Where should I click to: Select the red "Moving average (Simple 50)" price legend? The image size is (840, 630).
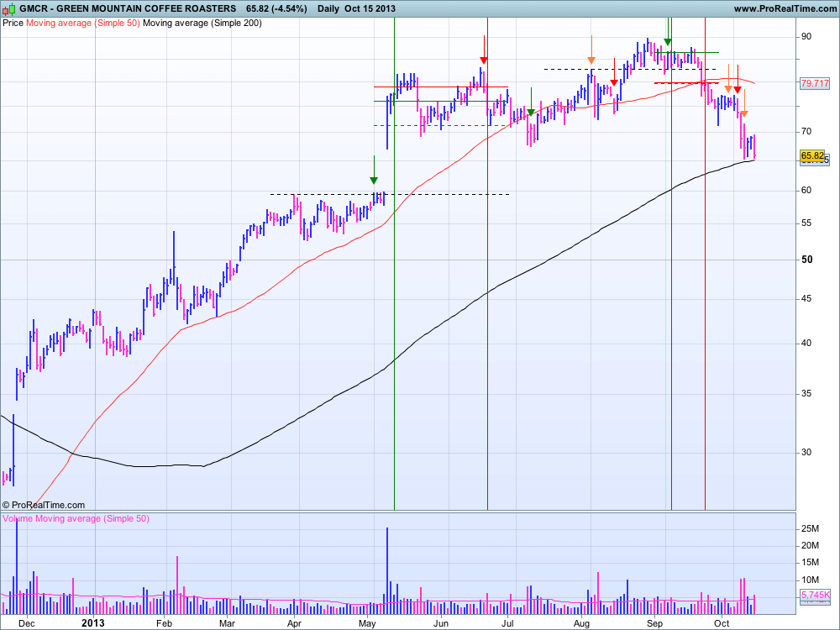(x=83, y=23)
